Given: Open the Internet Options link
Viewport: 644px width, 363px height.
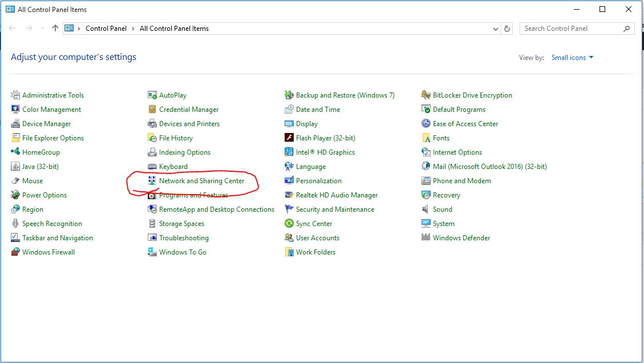Looking at the screenshot, I should pos(457,152).
